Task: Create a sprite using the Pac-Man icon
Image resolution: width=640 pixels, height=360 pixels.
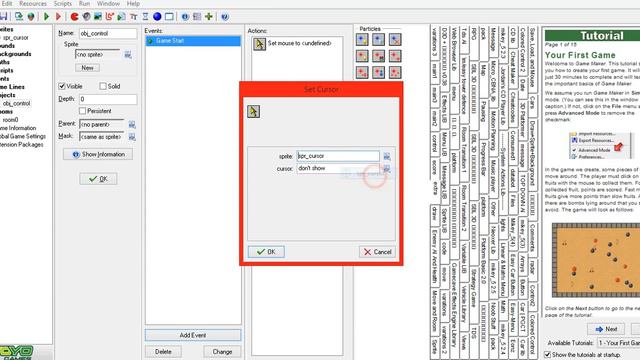Action: (x=74, y=16)
